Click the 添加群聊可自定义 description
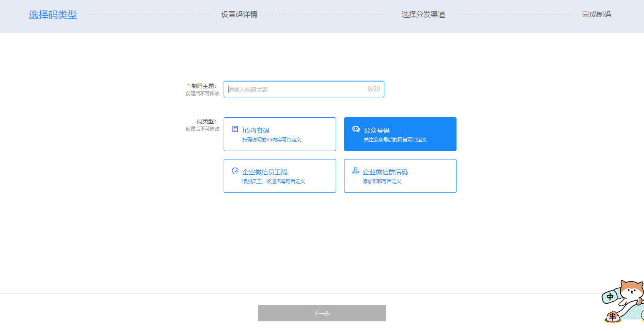644x331 pixels. click(x=382, y=182)
